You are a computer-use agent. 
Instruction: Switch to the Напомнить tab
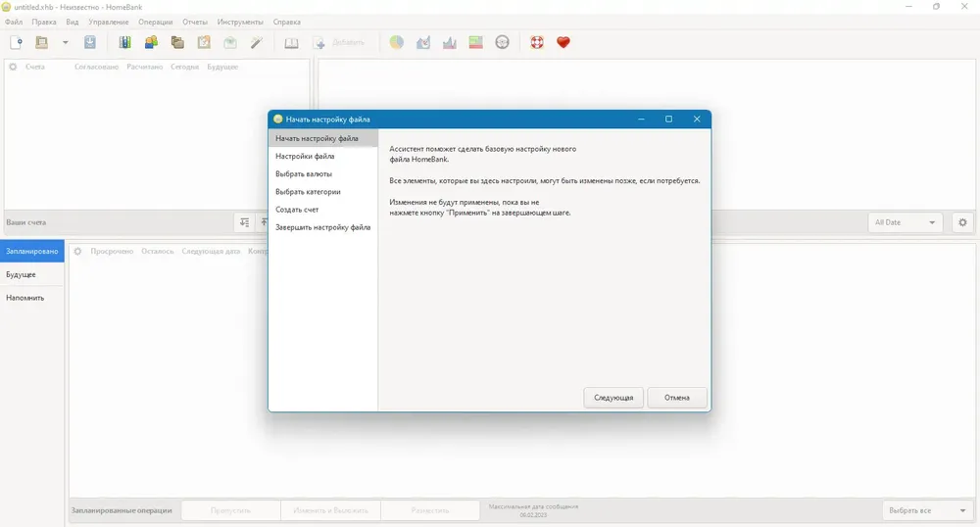point(32,298)
